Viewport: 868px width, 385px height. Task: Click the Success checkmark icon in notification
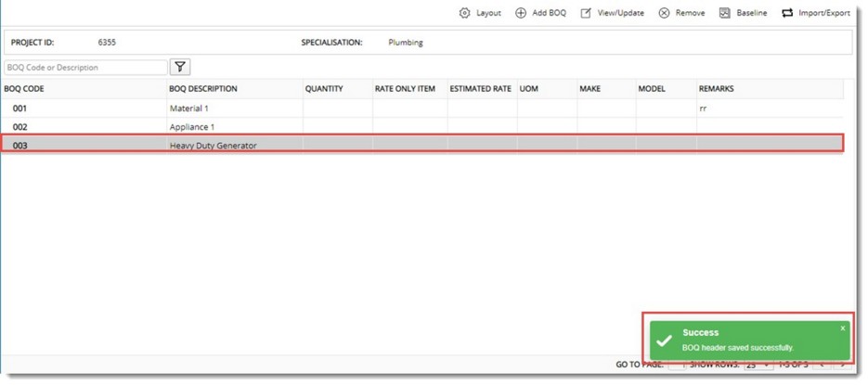[x=664, y=340]
